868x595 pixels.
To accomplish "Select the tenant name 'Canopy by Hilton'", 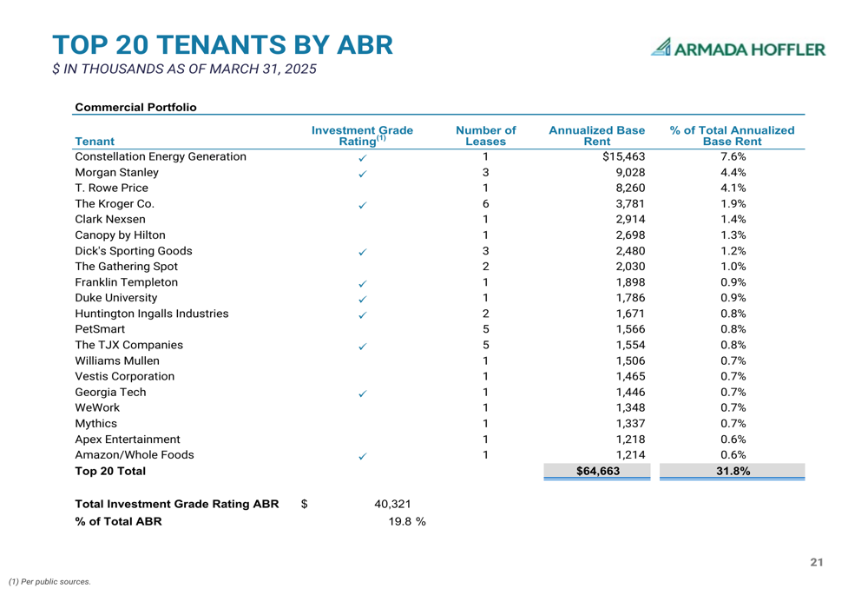I will (120, 235).
